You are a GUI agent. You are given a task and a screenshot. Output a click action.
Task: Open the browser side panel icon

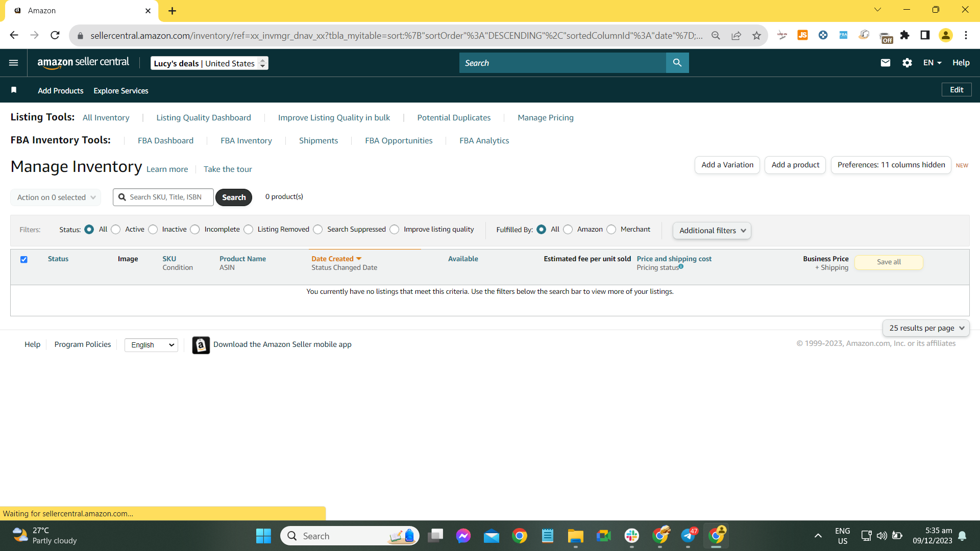click(x=925, y=35)
